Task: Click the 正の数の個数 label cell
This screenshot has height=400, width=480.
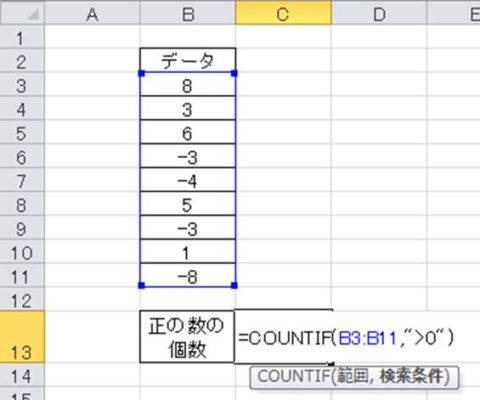Action: click(187, 337)
